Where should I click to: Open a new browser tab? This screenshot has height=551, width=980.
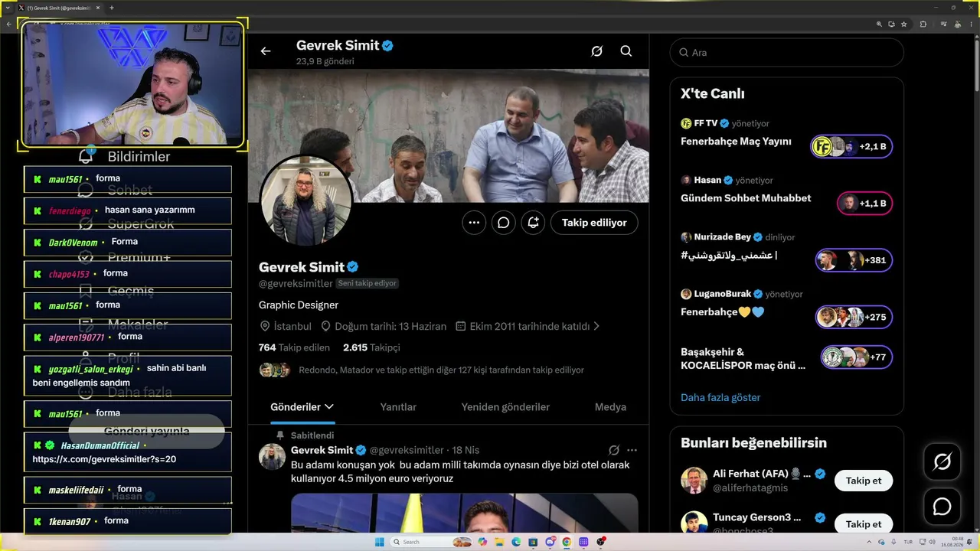coord(112,8)
